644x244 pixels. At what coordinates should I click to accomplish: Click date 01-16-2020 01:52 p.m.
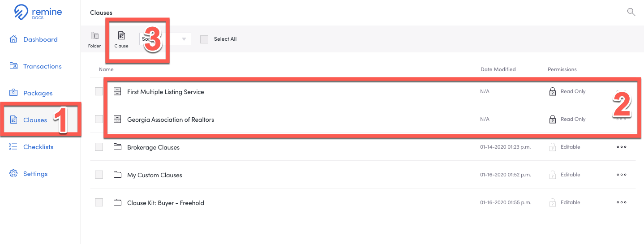[x=506, y=175]
